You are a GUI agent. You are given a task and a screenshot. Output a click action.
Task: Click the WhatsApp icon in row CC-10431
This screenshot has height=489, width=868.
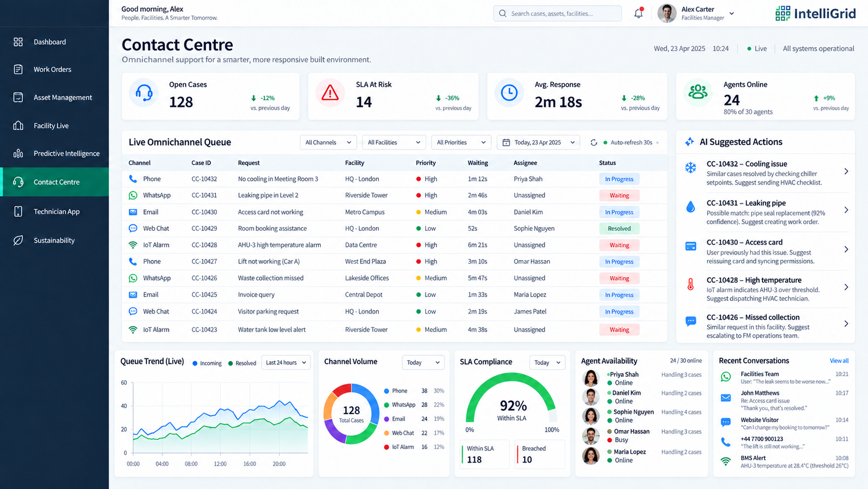click(x=133, y=195)
